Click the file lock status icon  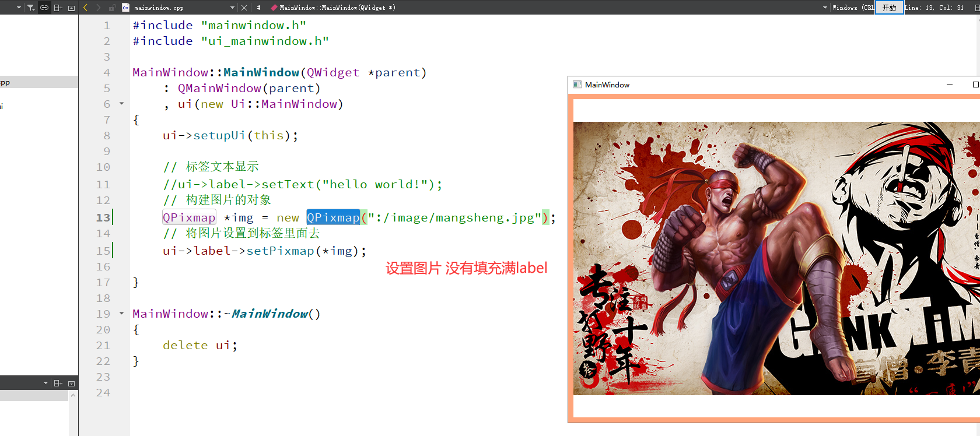[112, 8]
